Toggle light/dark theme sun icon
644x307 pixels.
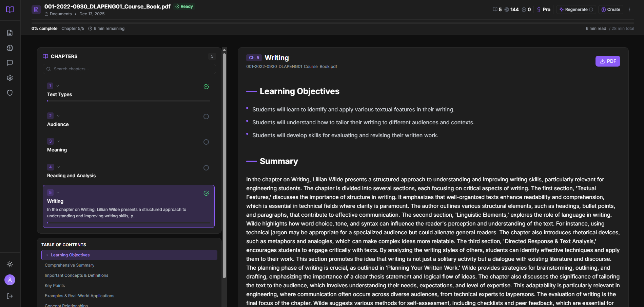(x=10, y=264)
